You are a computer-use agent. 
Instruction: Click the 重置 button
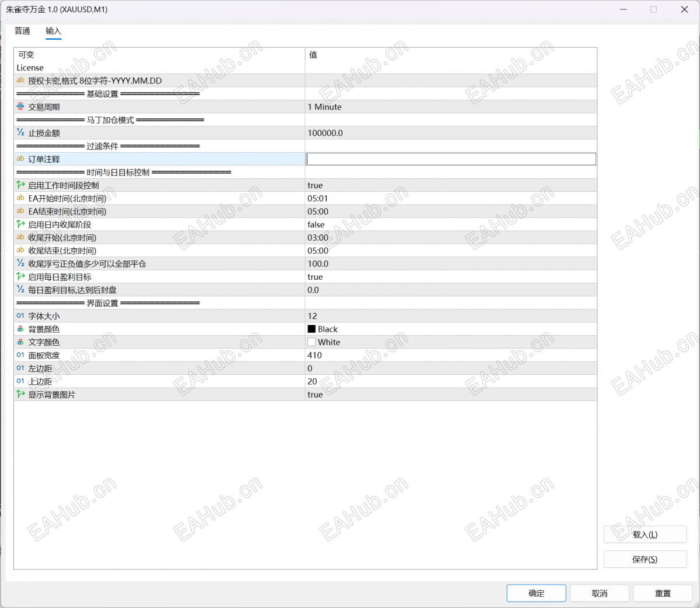663,593
